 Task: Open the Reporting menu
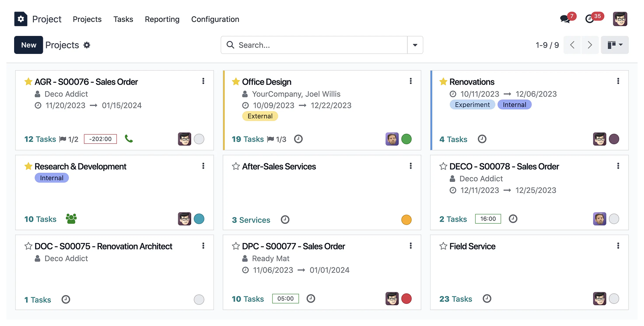tap(162, 19)
